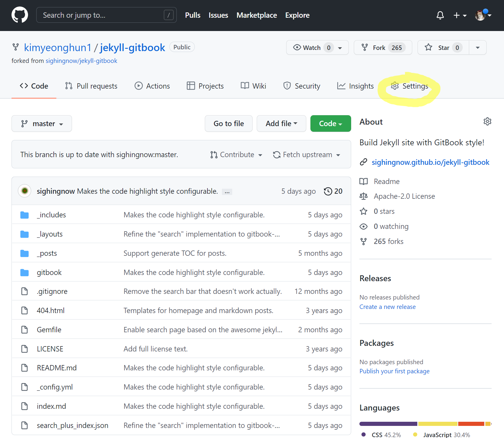Open the notifications bell
This screenshot has height=438, width=504.
440,15
